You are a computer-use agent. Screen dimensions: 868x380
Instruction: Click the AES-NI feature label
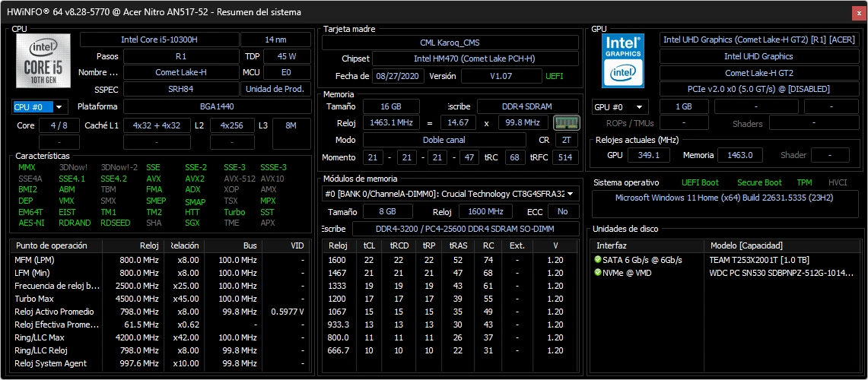(x=31, y=223)
